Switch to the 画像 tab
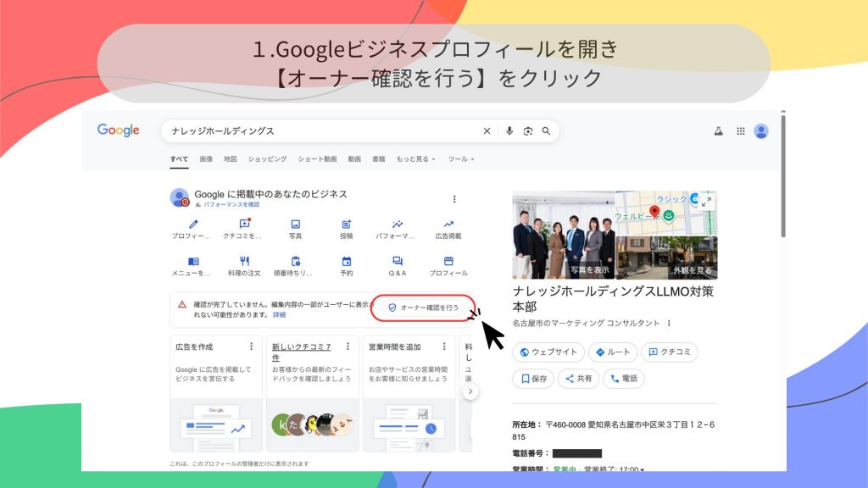This screenshot has width=868, height=488. (x=206, y=159)
